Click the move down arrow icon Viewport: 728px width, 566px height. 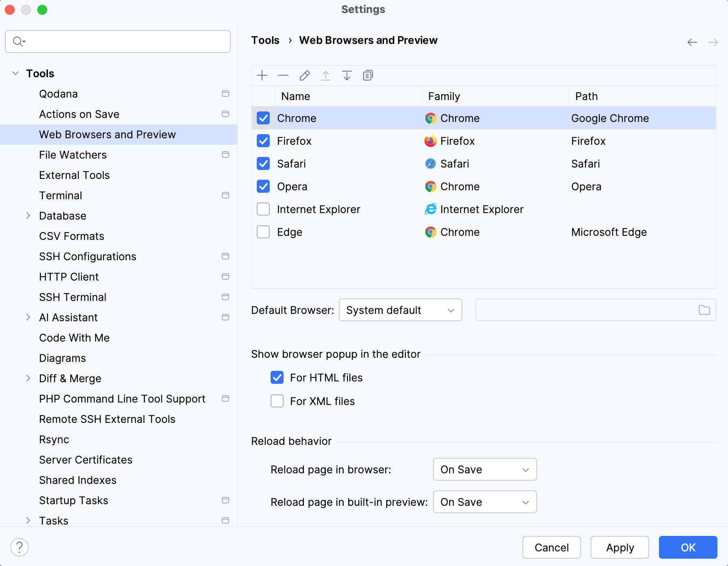click(347, 75)
